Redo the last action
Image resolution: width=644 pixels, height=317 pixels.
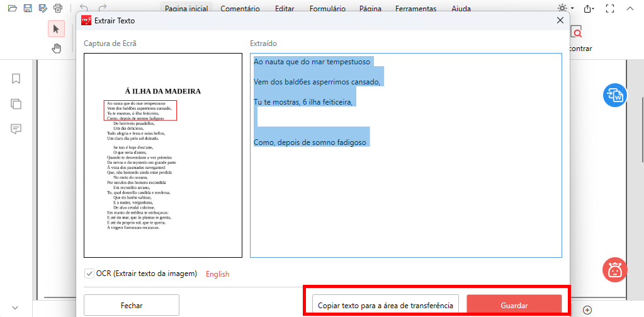point(103,8)
